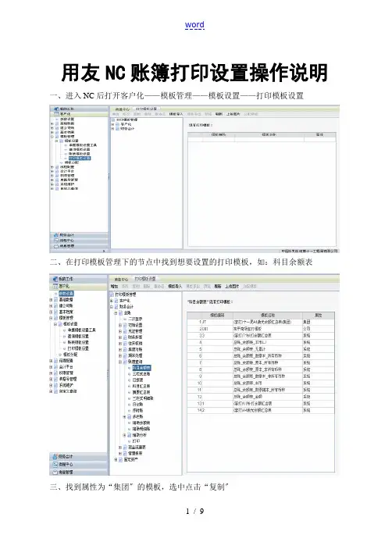This screenshot has height=553, width=392.
Task: Select 摘要汇总表 node in second screenshot tree
Action: tap(141, 392)
